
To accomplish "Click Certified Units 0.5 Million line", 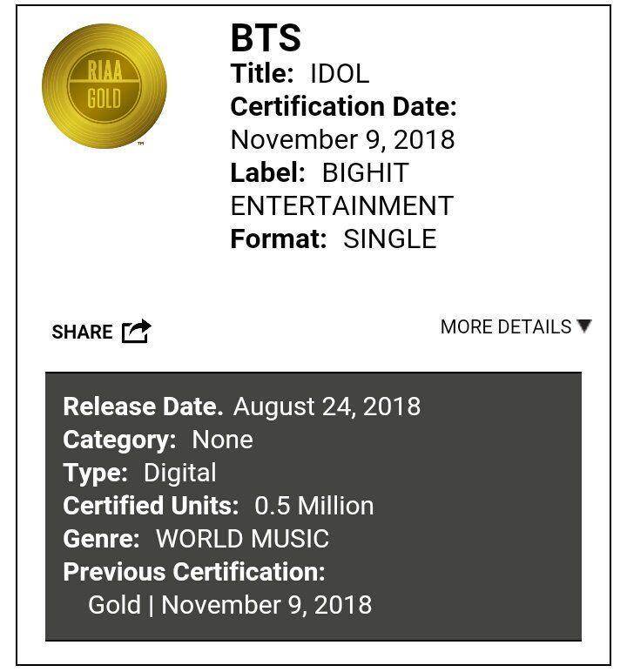I will click(219, 506).
